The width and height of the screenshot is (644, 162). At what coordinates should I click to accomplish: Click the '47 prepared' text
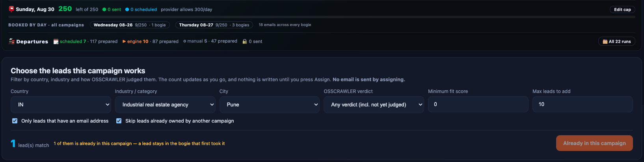click(x=224, y=41)
